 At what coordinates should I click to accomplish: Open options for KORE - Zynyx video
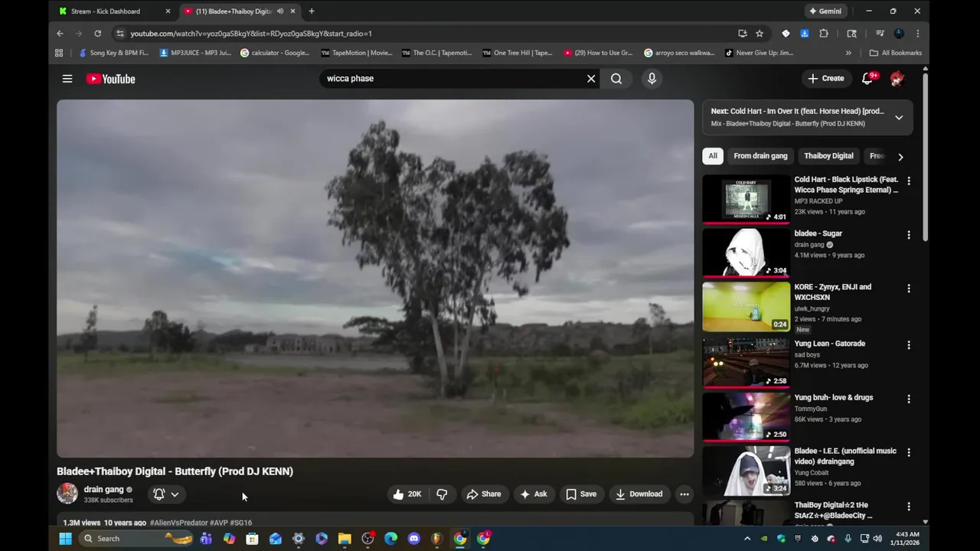(909, 289)
